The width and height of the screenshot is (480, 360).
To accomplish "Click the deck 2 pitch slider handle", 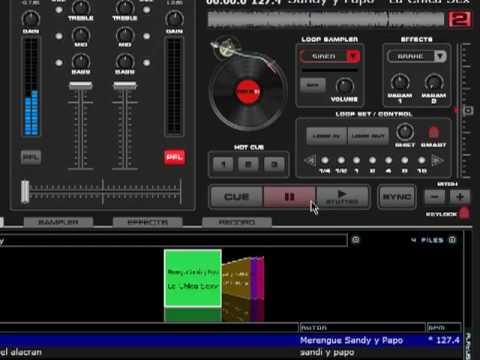I will (x=468, y=110).
